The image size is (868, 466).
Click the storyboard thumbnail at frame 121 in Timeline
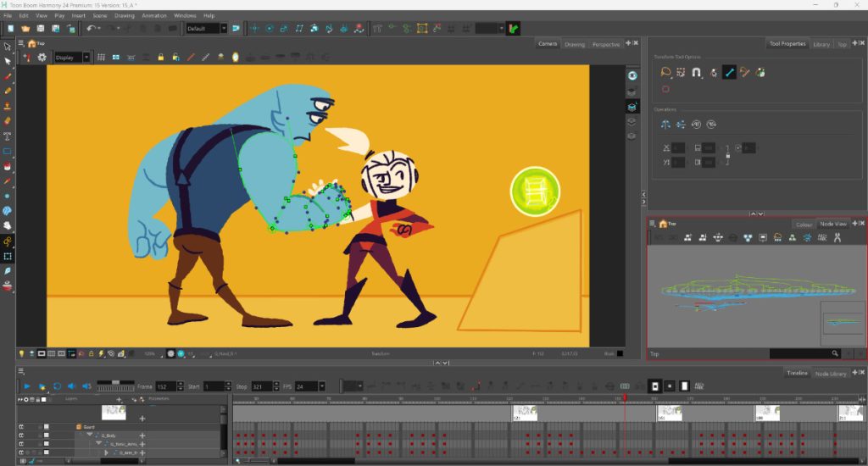525,413
